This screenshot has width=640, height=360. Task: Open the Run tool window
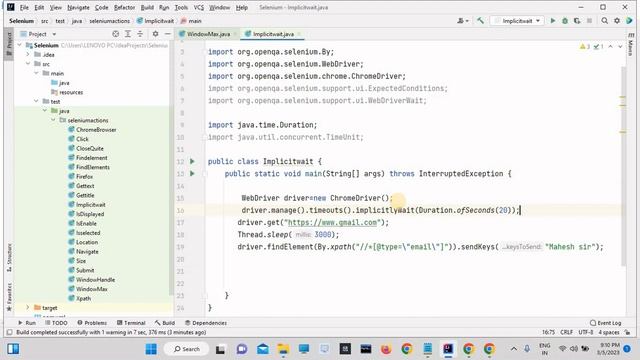pos(27,322)
